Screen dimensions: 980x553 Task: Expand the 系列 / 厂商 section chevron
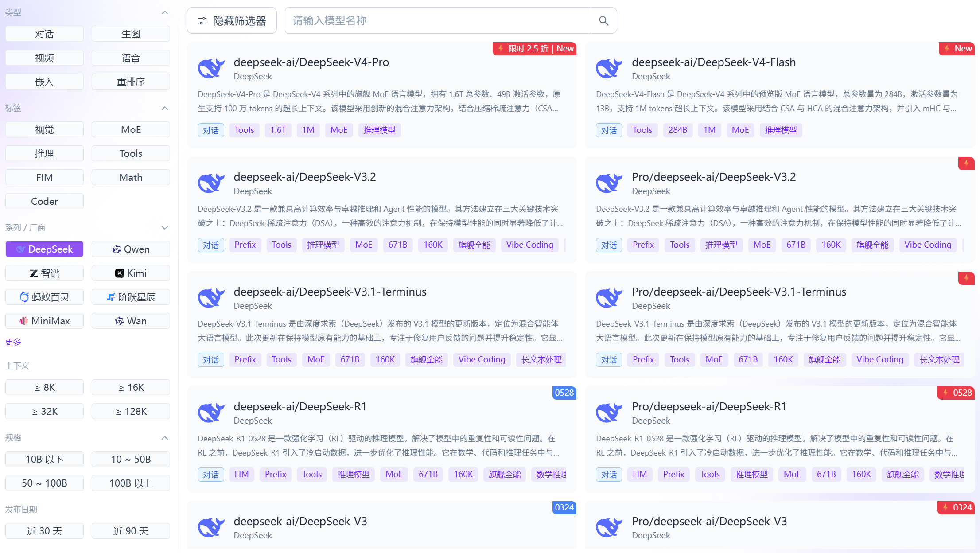[x=165, y=228]
